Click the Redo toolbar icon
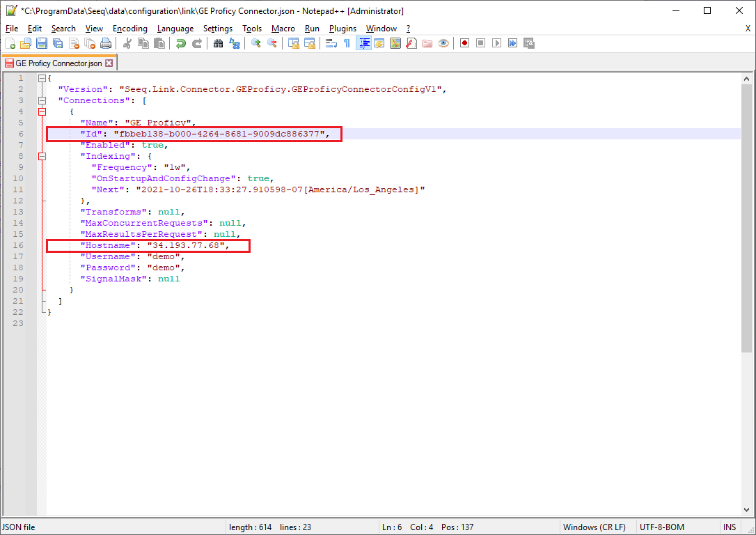The image size is (756, 535). tap(197, 43)
